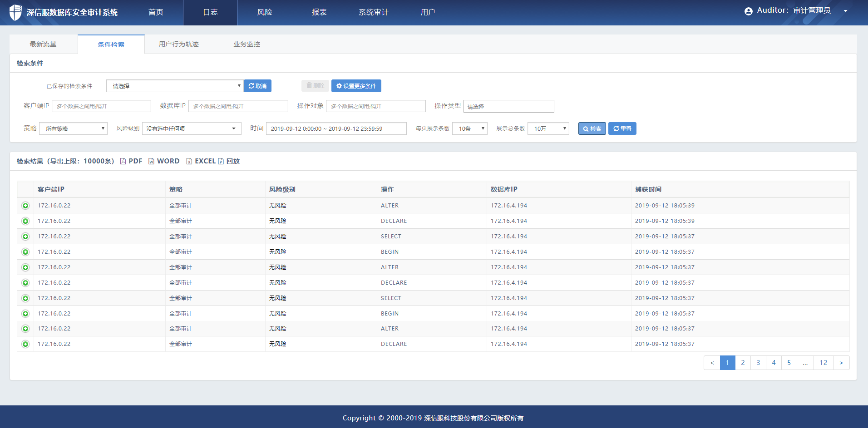The height and width of the screenshot is (429, 868).
Task: Click the 检索 search button
Action: 592,128
